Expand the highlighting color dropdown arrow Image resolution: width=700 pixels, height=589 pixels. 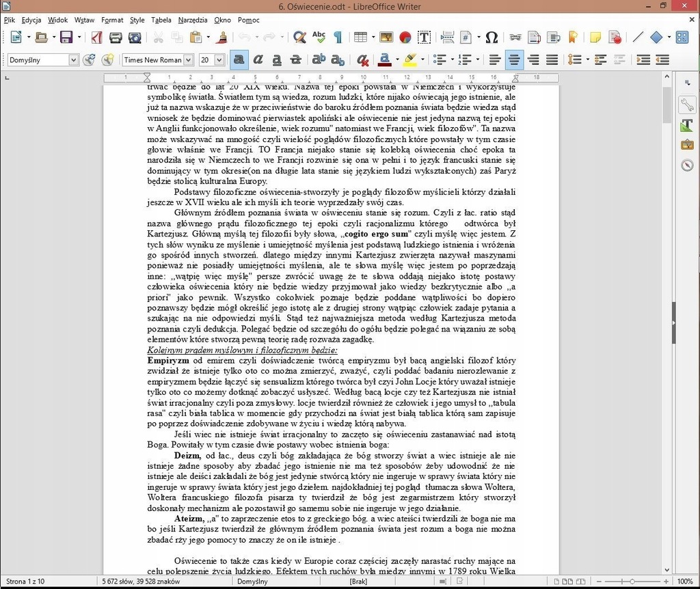coord(422,60)
